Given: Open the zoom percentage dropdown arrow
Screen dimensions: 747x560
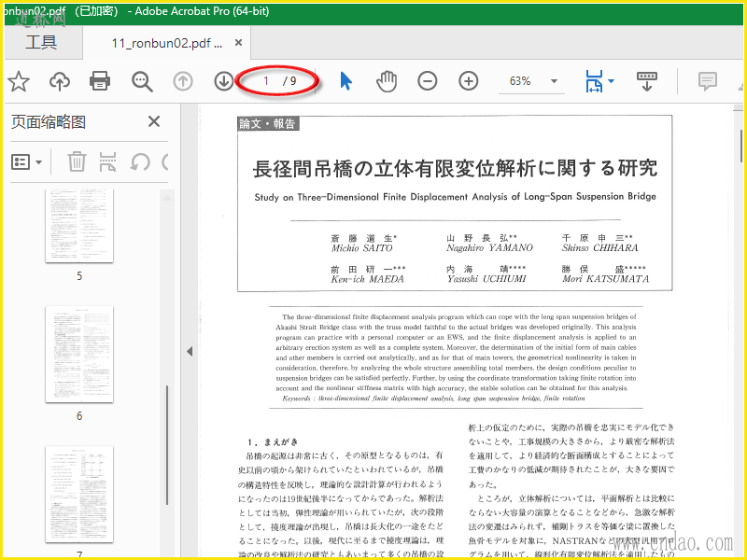Looking at the screenshot, I should click(554, 81).
